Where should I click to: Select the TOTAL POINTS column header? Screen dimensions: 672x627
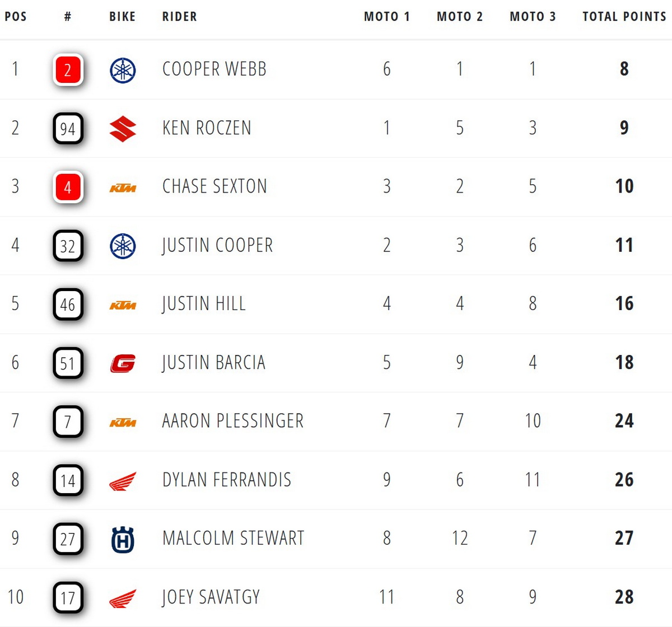(x=624, y=17)
